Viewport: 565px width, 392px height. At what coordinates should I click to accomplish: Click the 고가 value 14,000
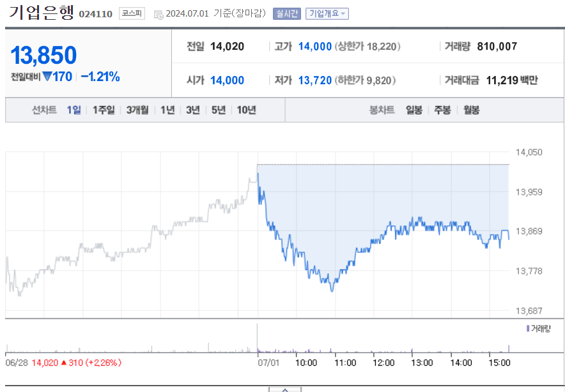[x=315, y=47]
